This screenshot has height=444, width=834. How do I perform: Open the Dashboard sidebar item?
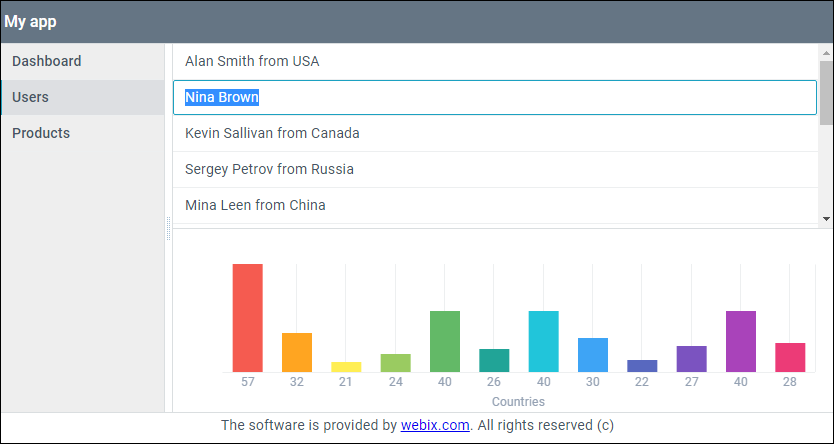coord(47,61)
